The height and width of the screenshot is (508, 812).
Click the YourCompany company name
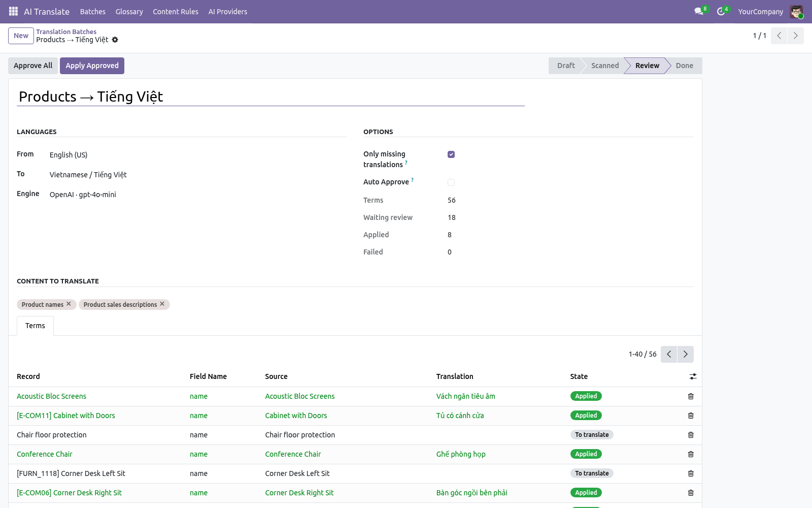pyautogui.click(x=760, y=12)
